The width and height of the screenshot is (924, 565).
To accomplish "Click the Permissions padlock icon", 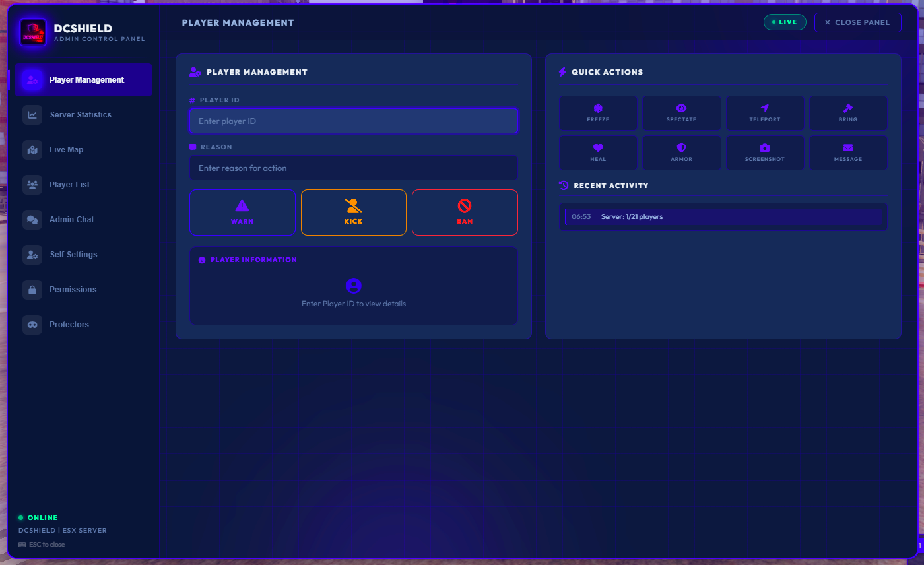I will (32, 290).
